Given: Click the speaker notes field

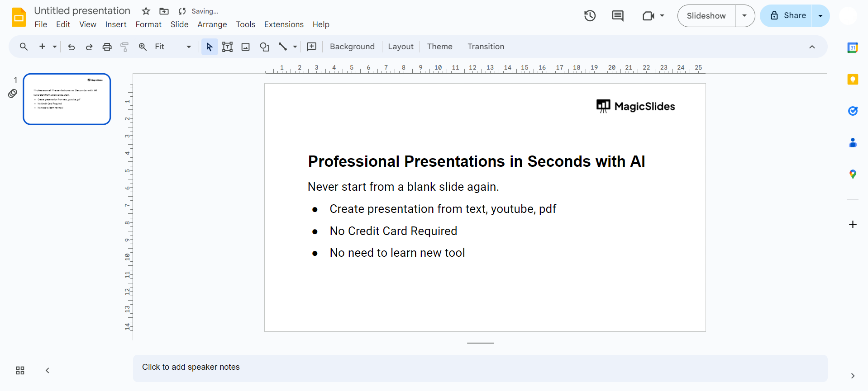Looking at the screenshot, I should 480,367.
